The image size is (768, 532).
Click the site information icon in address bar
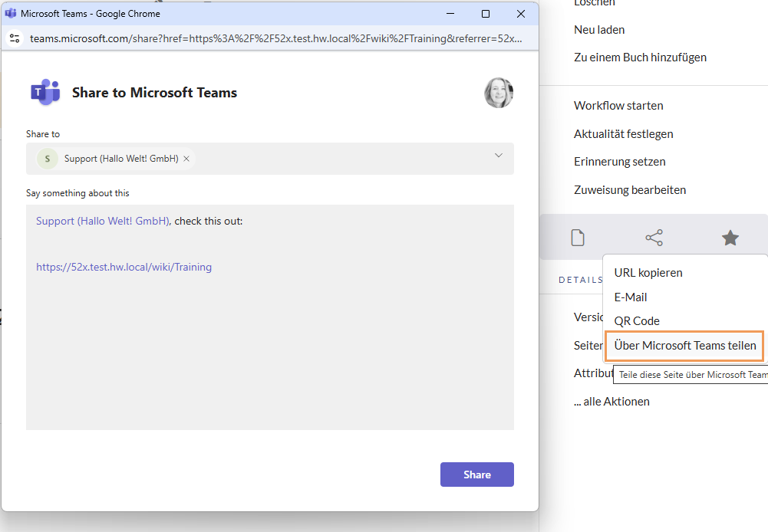pos(15,38)
